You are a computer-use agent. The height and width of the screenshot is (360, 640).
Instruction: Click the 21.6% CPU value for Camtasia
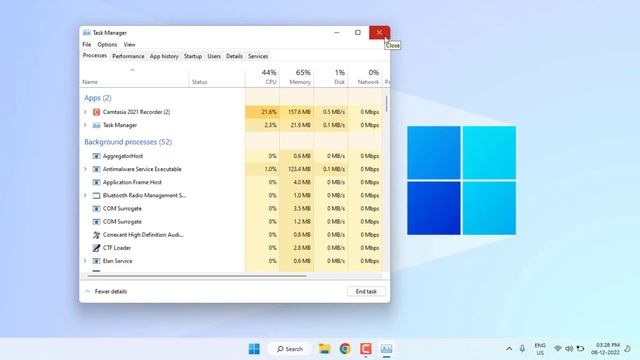(x=269, y=112)
